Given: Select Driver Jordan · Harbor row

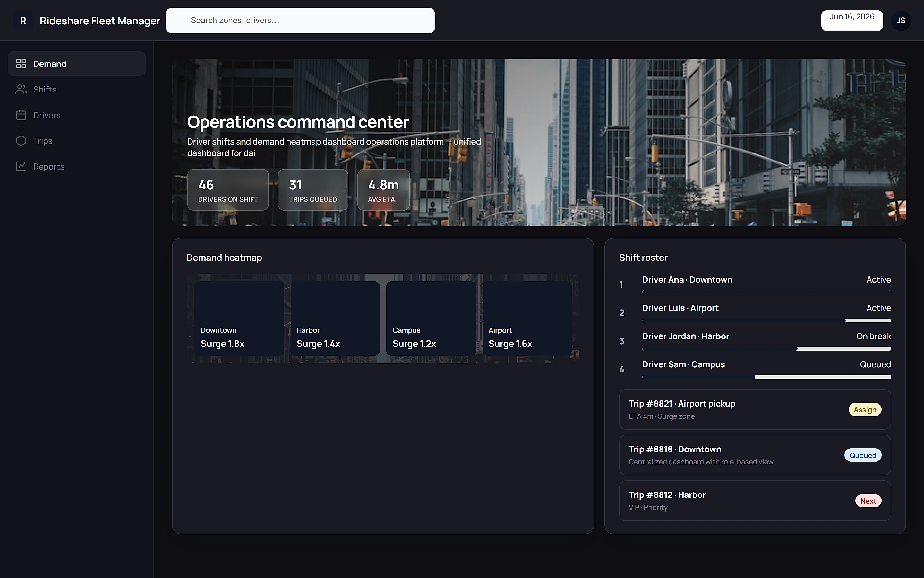Looking at the screenshot, I should click(x=755, y=341).
